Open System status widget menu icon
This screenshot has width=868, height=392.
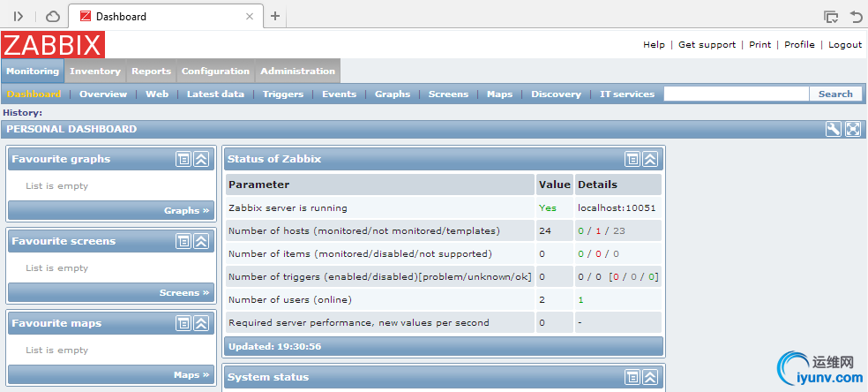tap(632, 378)
